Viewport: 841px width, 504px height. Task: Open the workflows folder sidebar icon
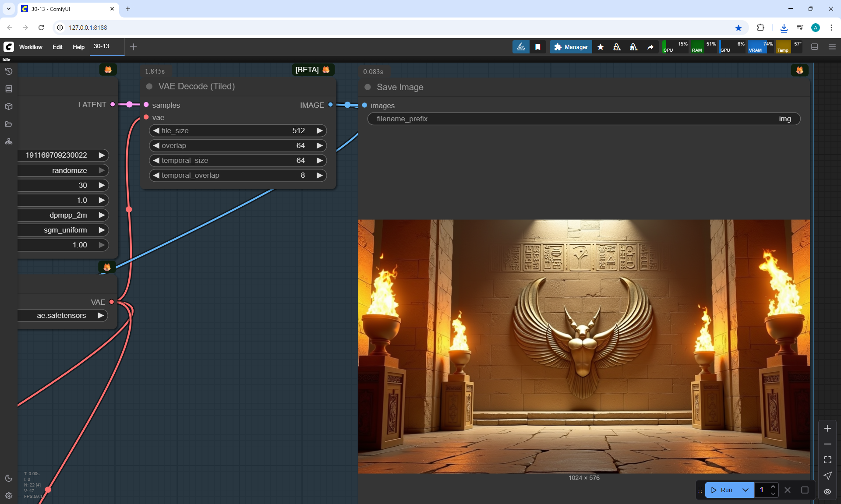[x=9, y=124]
